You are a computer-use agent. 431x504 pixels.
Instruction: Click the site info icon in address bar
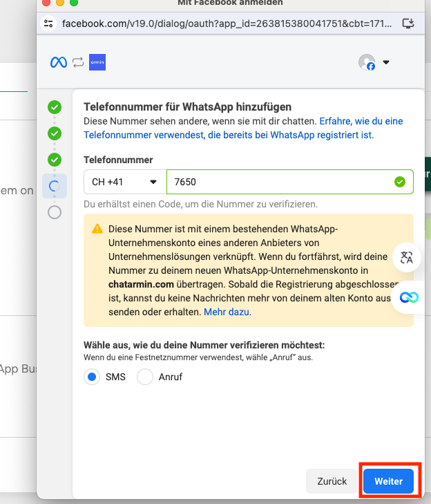(x=48, y=23)
